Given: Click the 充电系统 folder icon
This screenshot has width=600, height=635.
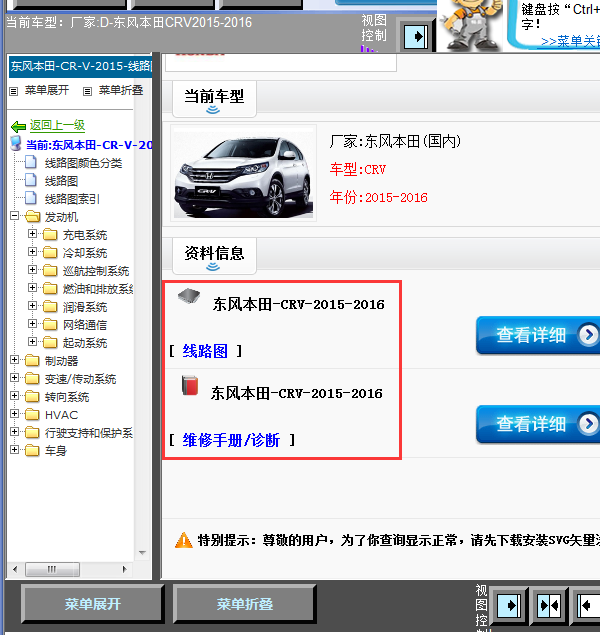Looking at the screenshot, I should (50, 235).
